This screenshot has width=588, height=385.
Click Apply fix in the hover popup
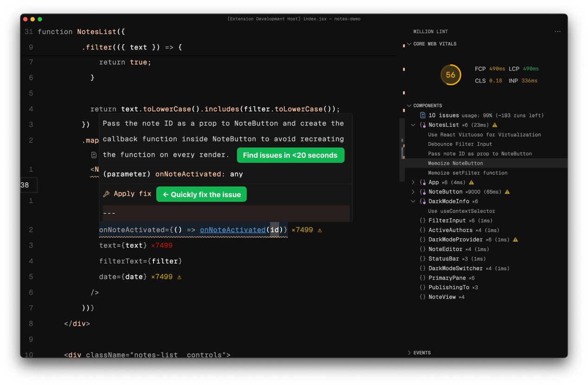point(133,194)
